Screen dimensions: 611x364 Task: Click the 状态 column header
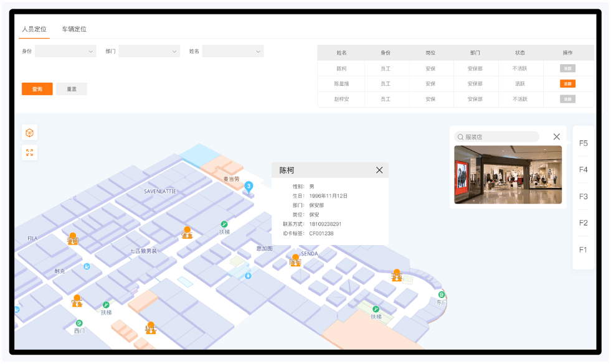(520, 53)
